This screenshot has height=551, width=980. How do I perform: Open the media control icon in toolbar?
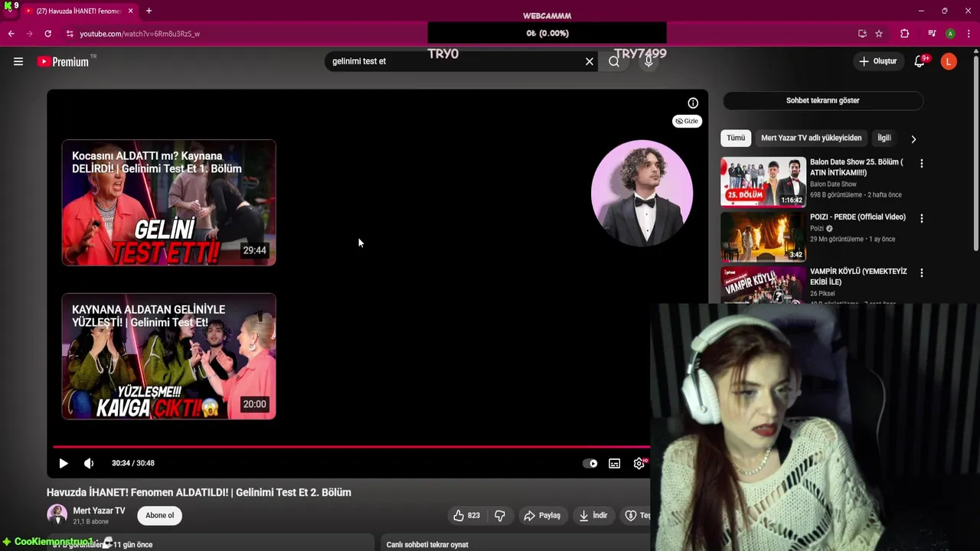point(932,34)
